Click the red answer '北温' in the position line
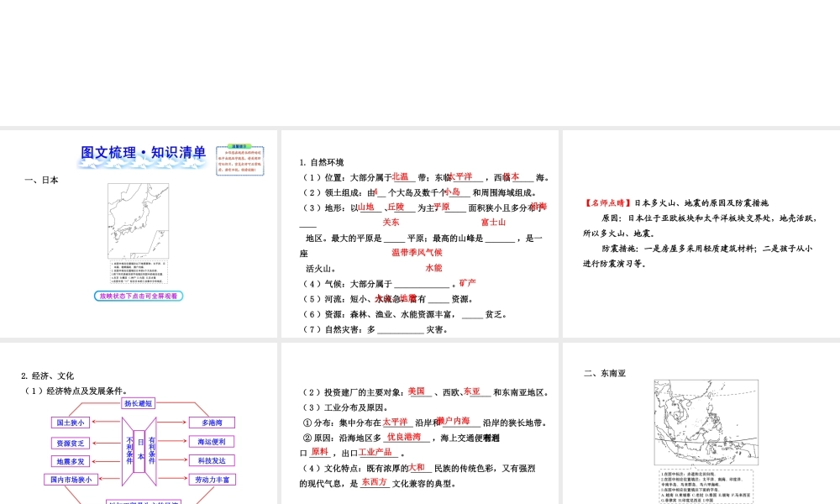Image resolution: width=840 pixels, height=504 pixels. [400, 176]
